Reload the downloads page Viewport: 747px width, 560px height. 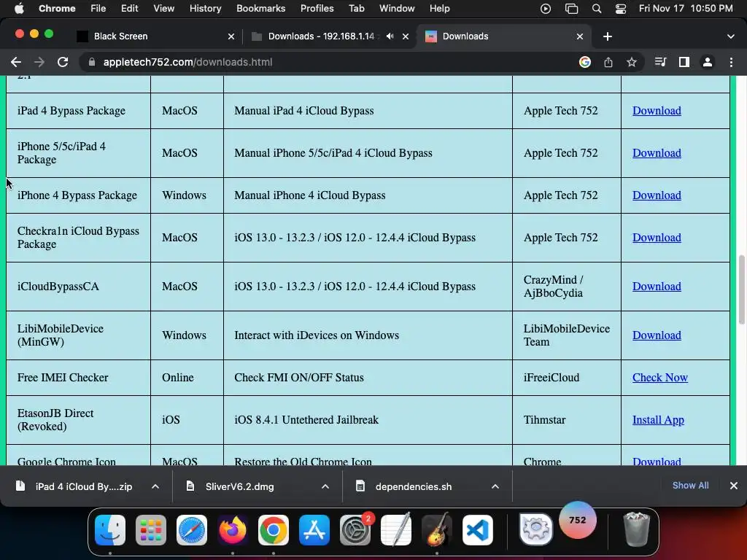63,62
